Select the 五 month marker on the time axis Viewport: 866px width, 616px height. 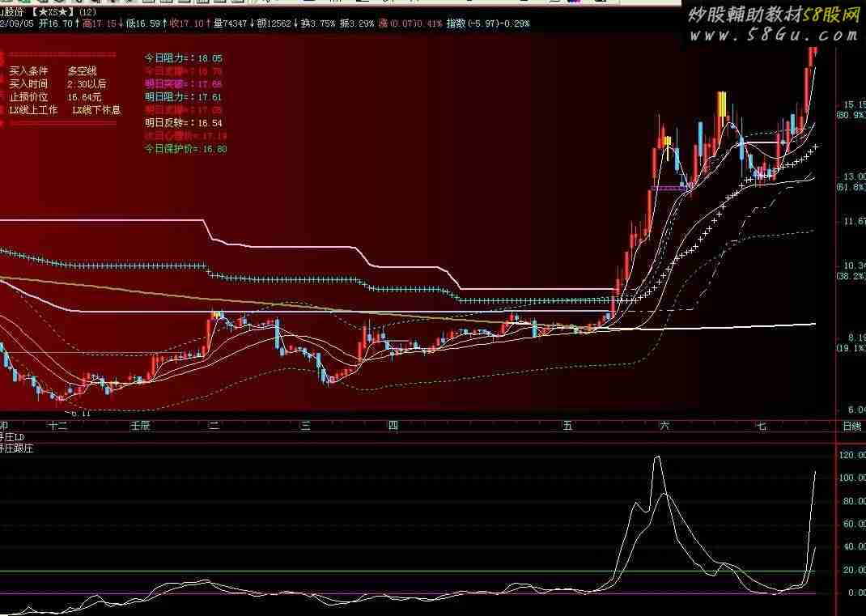tap(568, 426)
